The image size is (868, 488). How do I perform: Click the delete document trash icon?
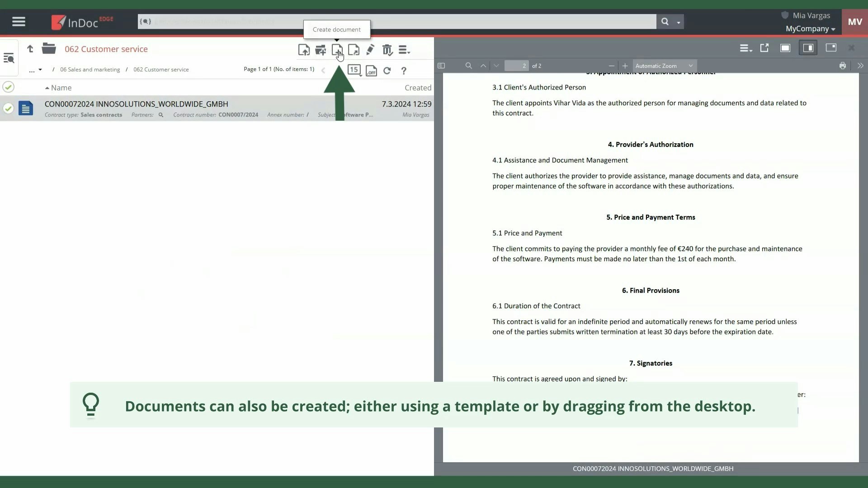pyautogui.click(x=387, y=50)
